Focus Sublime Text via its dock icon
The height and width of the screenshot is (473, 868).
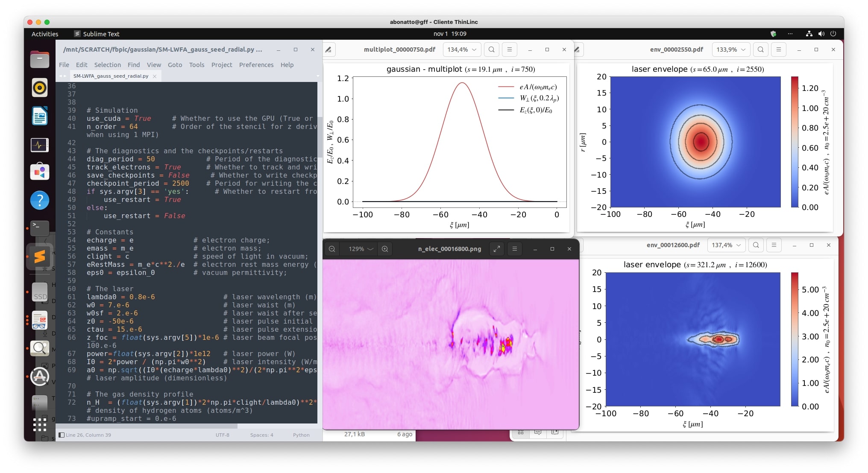pos(40,257)
